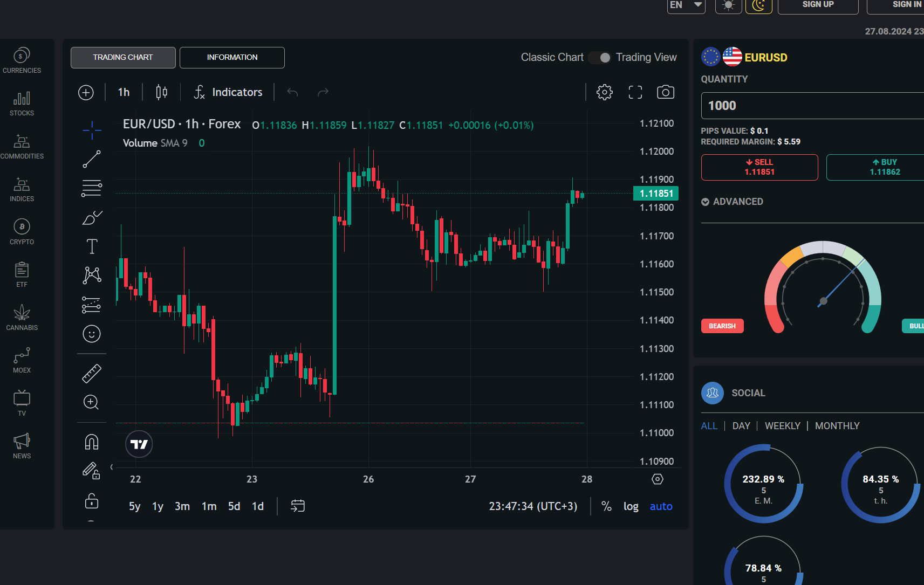This screenshot has height=585, width=924.
Task: Open the EN language dropdown
Action: click(686, 5)
